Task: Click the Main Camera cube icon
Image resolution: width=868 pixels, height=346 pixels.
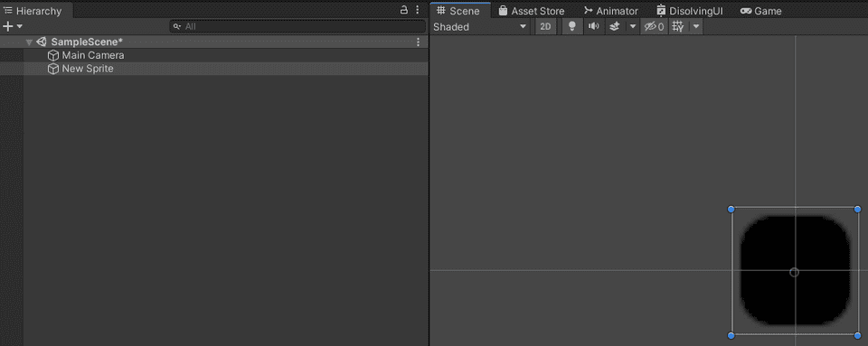Action: [x=53, y=55]
